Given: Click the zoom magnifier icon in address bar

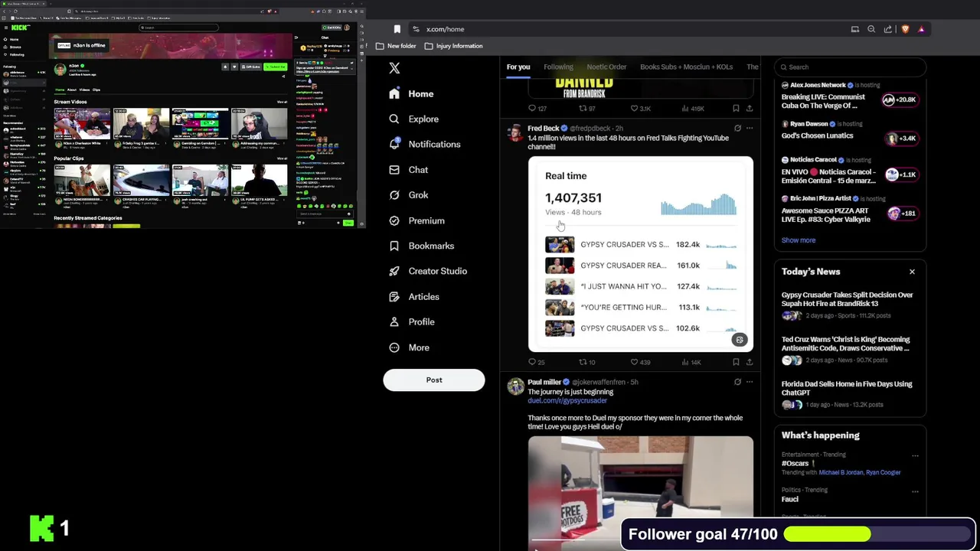Looking at the screenshot, I should tap(871, 29).
